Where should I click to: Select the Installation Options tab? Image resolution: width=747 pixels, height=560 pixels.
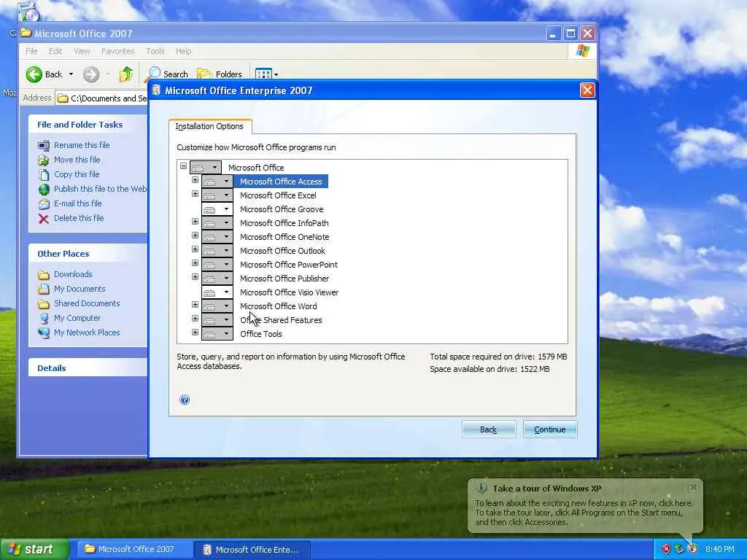pos(209,126)
